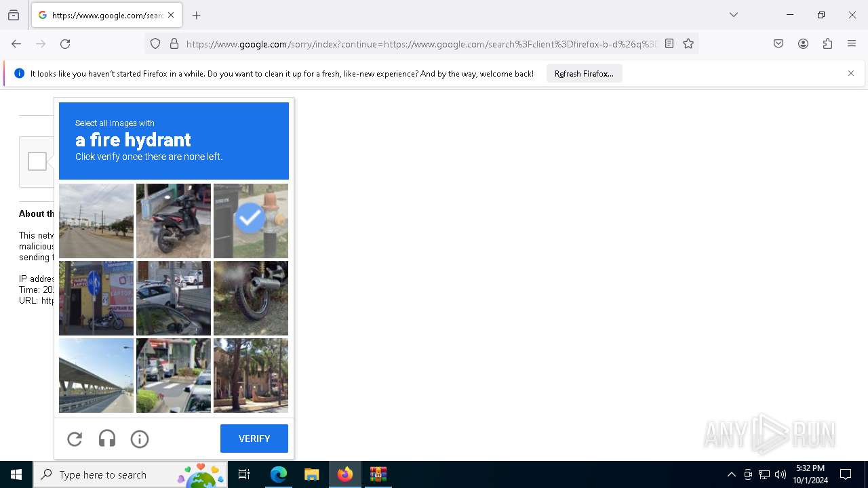The image size is (868, 488).
Task: Open the Windows Start menu
Action: coord(16,474)
